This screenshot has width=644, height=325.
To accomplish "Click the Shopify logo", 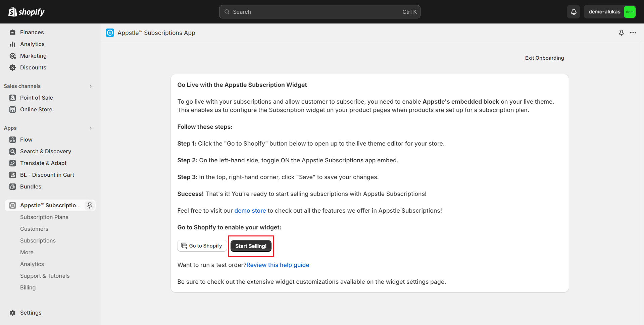I will point(27,12).
